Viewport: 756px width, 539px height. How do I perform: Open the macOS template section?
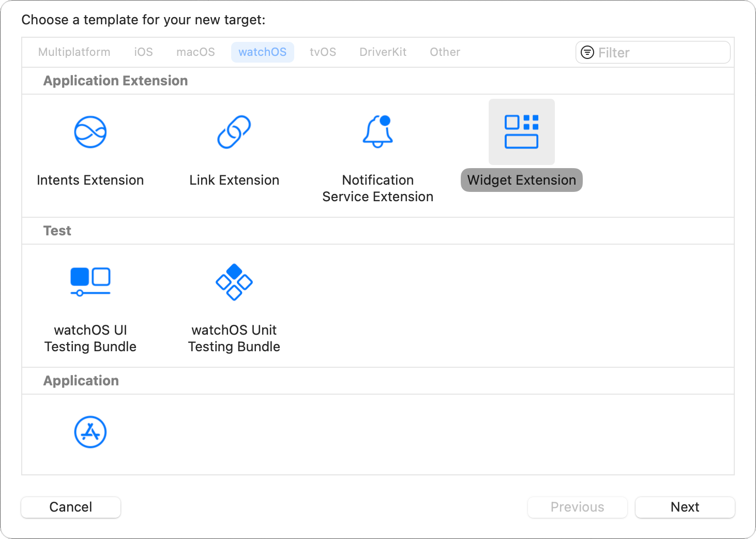[x=195, y=52]
